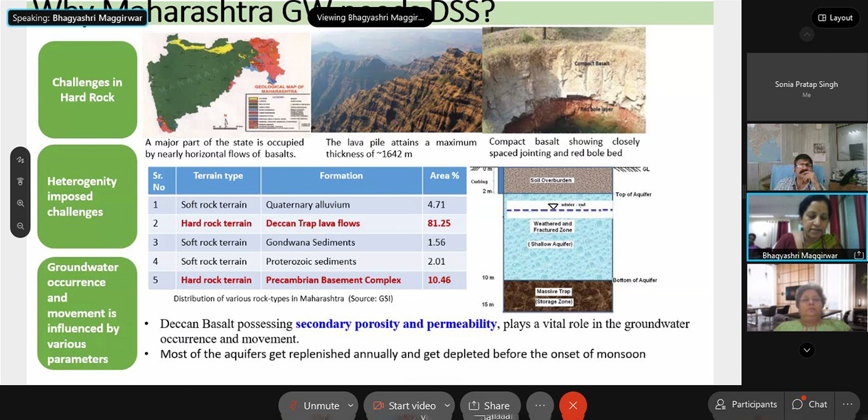Image resolution: width=868 pixels, height=420 pixels.
Task: Turn on camera with Start video
Action: [404, 406]
